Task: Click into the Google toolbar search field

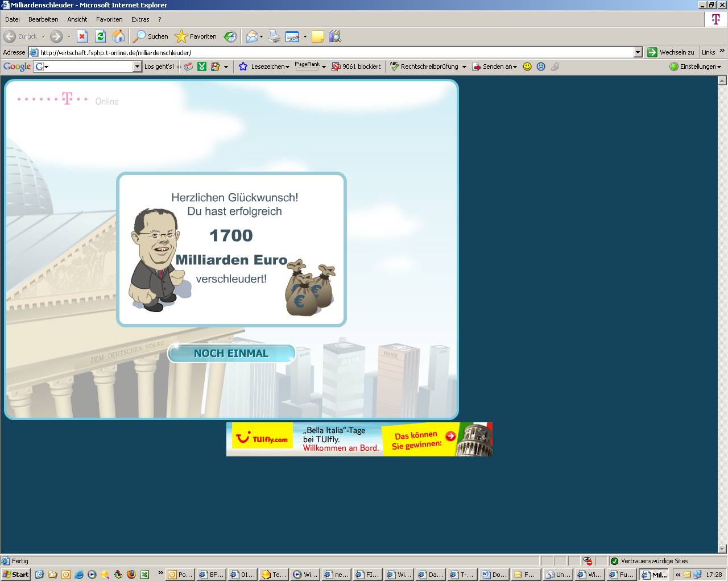Action: [88, 66]
